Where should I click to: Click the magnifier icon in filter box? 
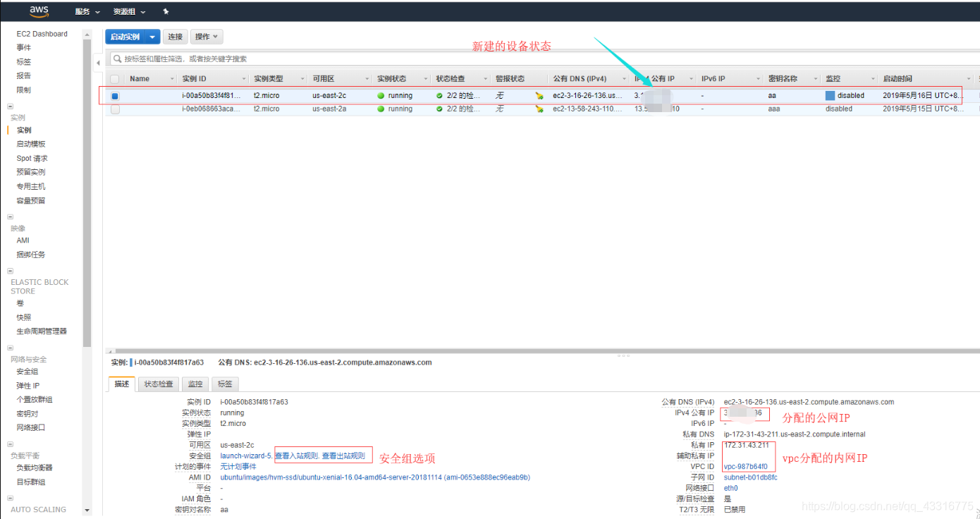coord(117,59)
